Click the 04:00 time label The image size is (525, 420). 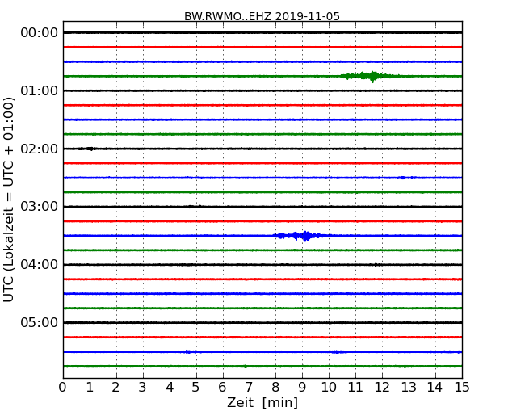(x=40, y=265)
